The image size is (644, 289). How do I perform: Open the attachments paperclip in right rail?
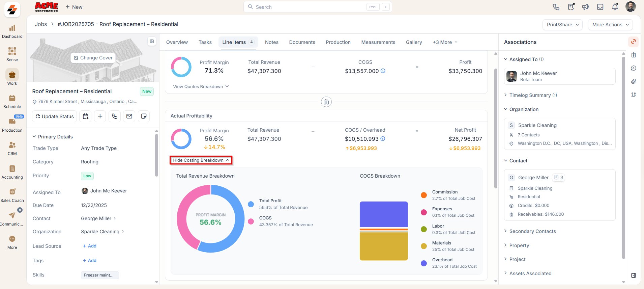click(x=634, y=81)
